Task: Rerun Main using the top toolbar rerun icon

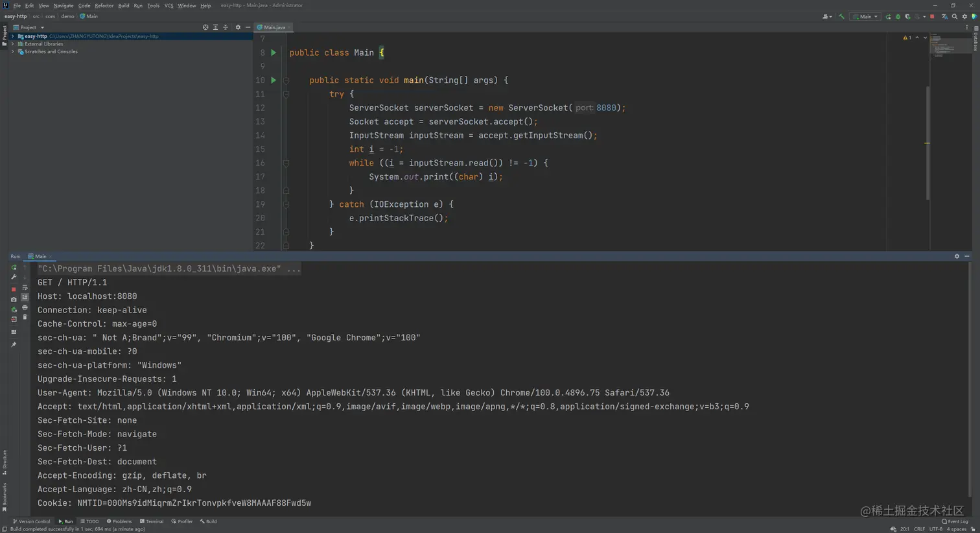Action: tap(888, 17)
